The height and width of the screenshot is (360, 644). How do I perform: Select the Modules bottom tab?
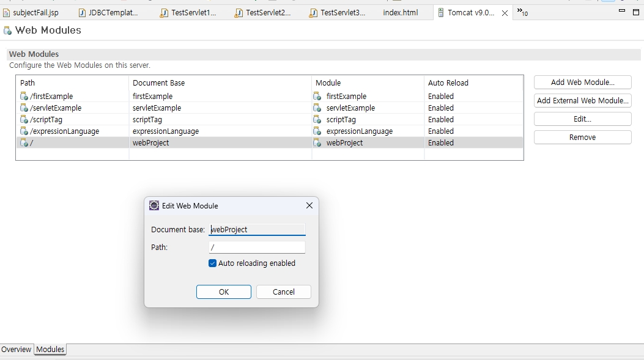(x=50, y=350)
